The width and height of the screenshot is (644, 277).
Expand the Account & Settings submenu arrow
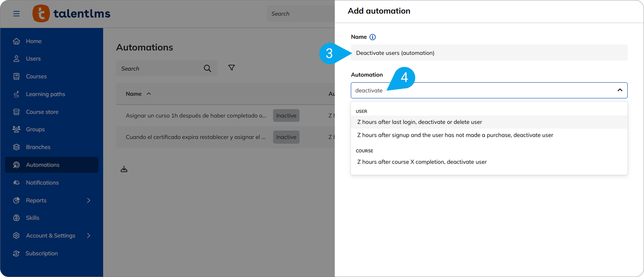[89, 236]
